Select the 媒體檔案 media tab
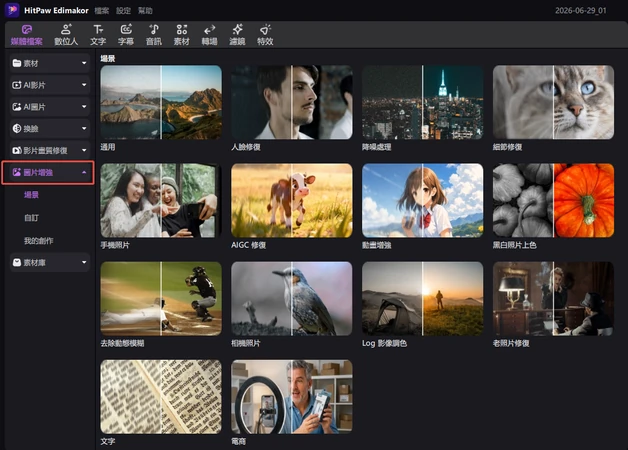Image resolution: width=628 pixels, height=450 pixels. point(26,34)
